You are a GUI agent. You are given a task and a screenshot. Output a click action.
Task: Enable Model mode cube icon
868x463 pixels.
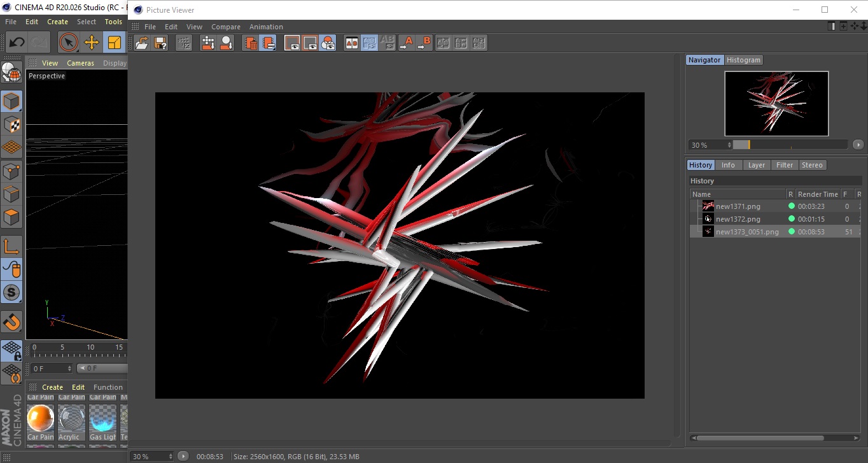[11, 101]
